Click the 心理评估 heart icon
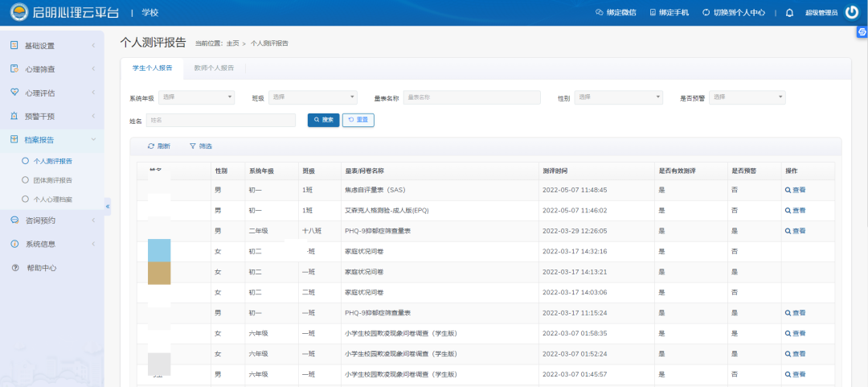Viewport: 868px width, 387px height. [x=14, y=93]
